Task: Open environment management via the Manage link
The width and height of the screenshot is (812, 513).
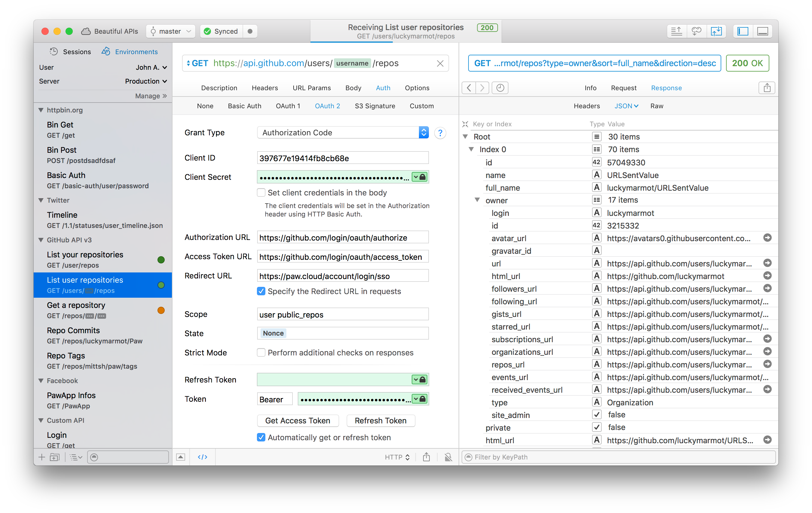Action: pos(150,96)
